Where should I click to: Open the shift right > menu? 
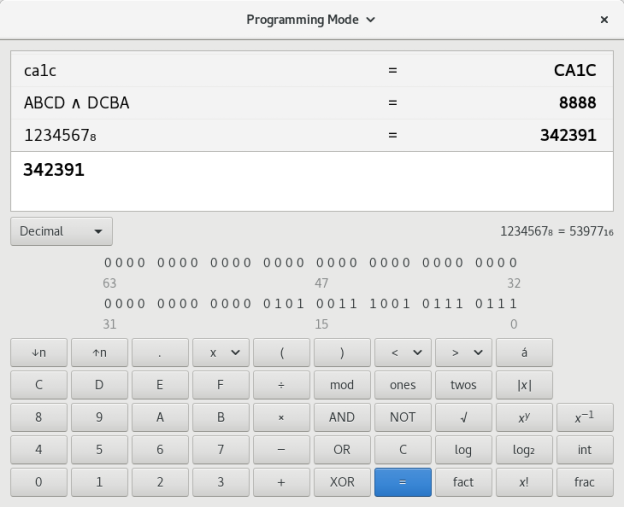click(463, 352)
